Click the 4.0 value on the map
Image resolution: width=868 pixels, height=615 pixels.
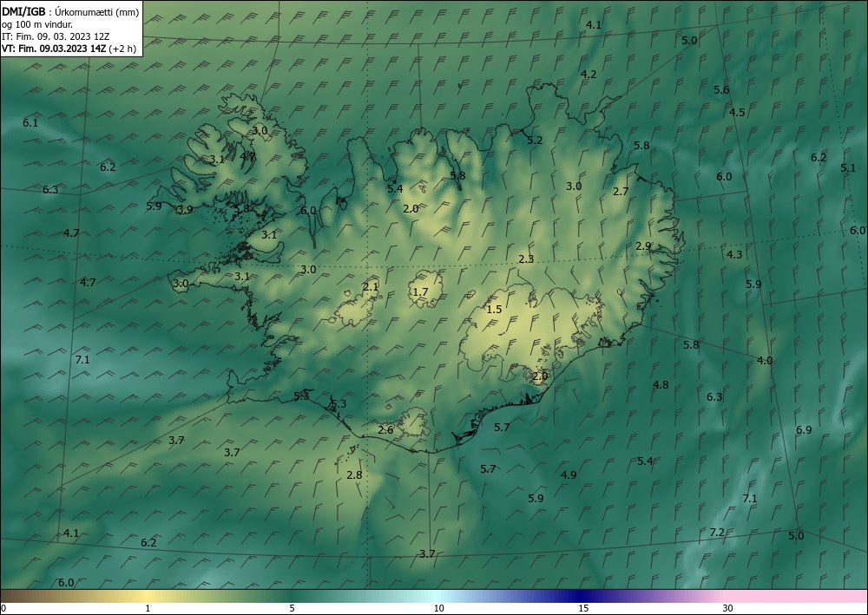[765, 361]
